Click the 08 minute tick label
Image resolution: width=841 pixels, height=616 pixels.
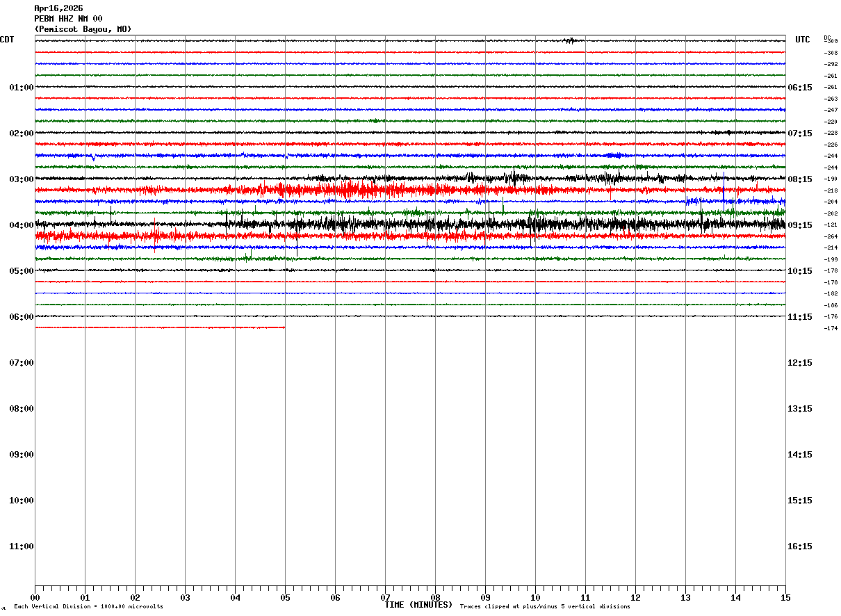(x=435, y=598)
